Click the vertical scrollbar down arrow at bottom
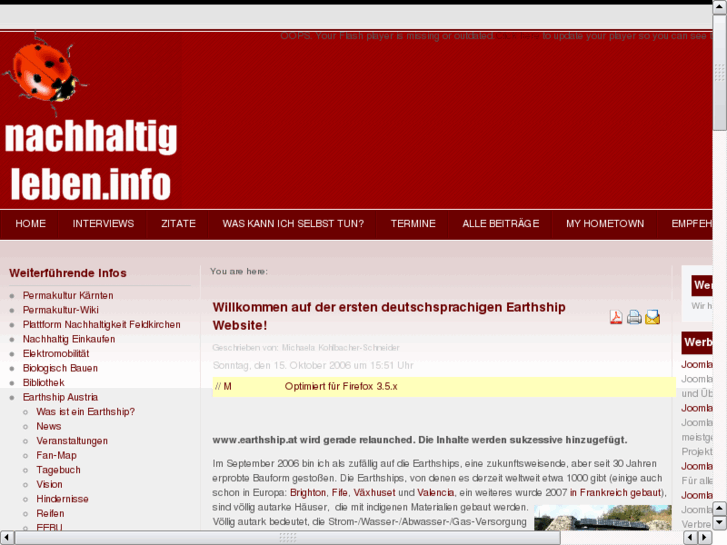 (x=720, y=522)
